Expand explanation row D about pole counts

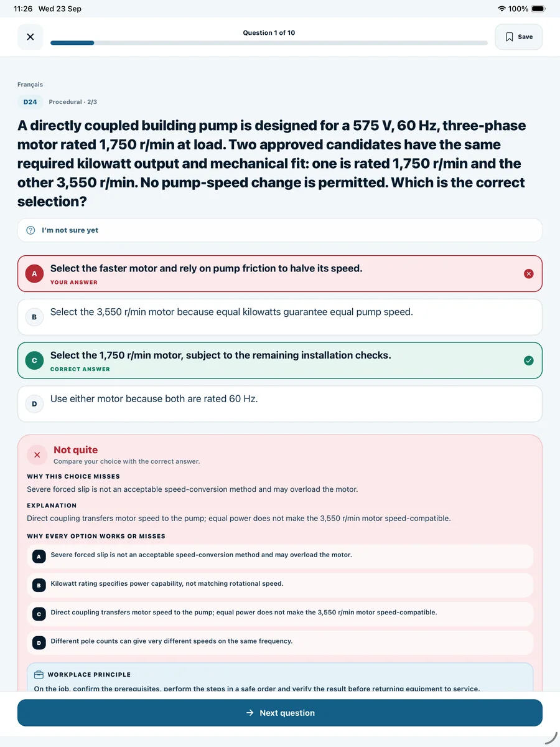click(x=280, y=642)
